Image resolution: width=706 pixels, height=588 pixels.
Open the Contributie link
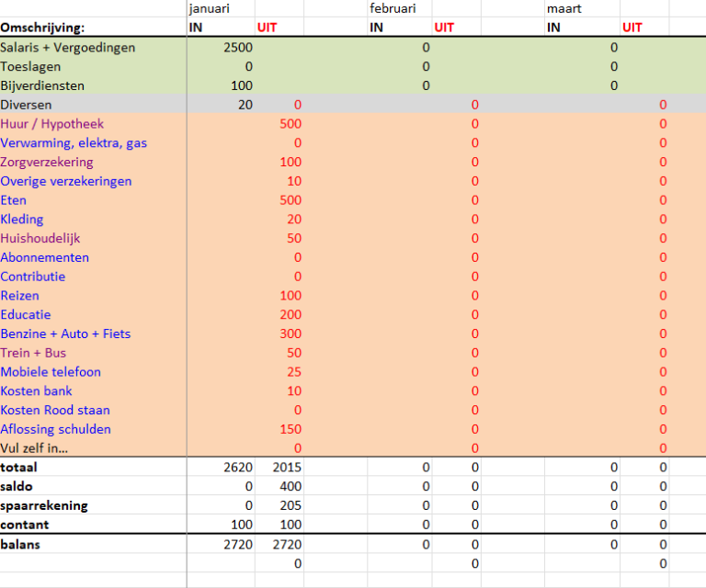point(32,277)
